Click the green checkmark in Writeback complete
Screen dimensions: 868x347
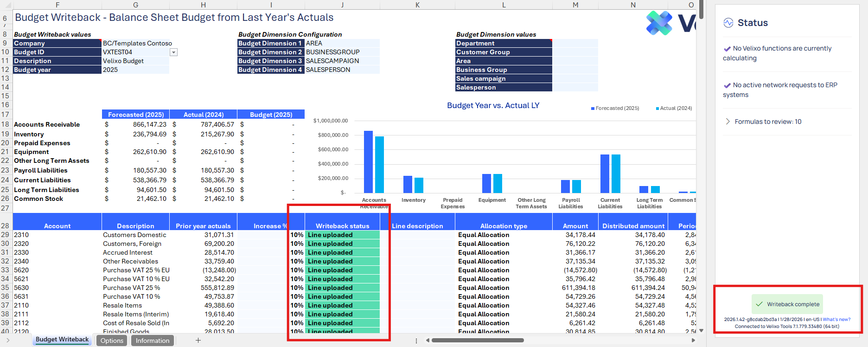(x=759, y=304)
